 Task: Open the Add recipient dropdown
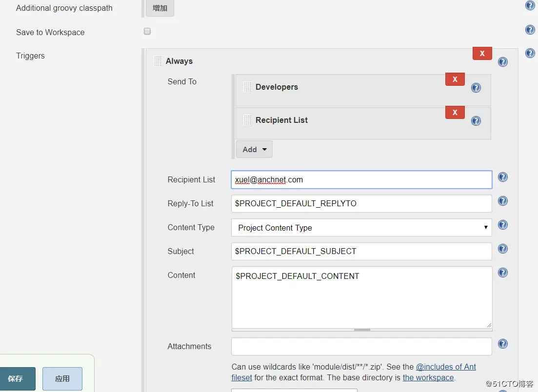[x=254, y=150]
